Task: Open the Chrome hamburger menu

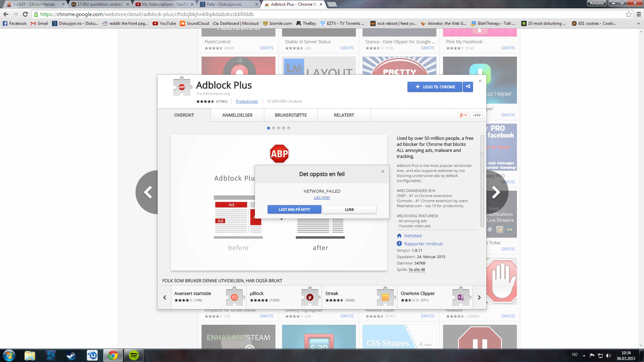Action: (x=639, y=14)
